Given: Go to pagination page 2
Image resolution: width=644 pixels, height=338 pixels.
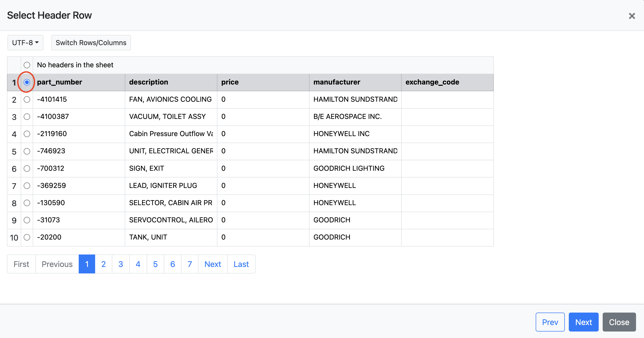Looking at the screenshot, I should (104, 264).
